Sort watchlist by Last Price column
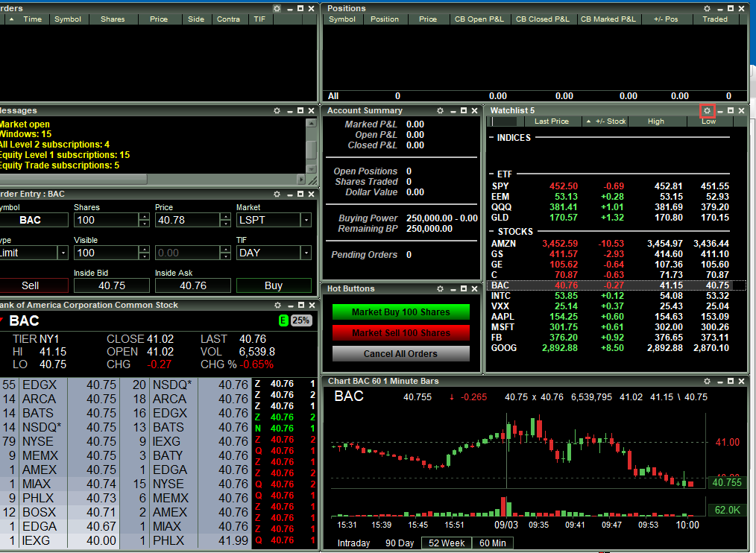Screen dimensions: 756x553 pyautogui.click(x=552, y=121)
